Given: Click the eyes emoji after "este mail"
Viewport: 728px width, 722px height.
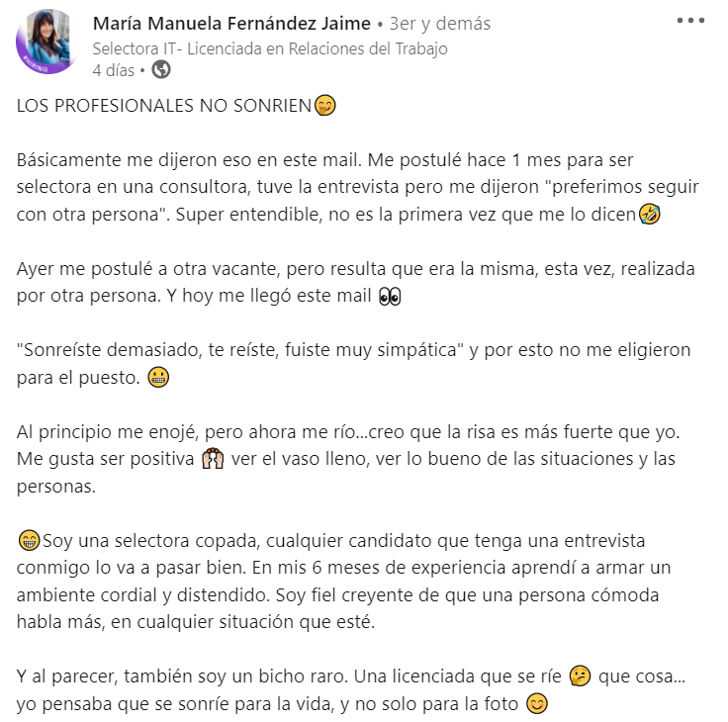Looking at the screenshot, I should (390, 297).
